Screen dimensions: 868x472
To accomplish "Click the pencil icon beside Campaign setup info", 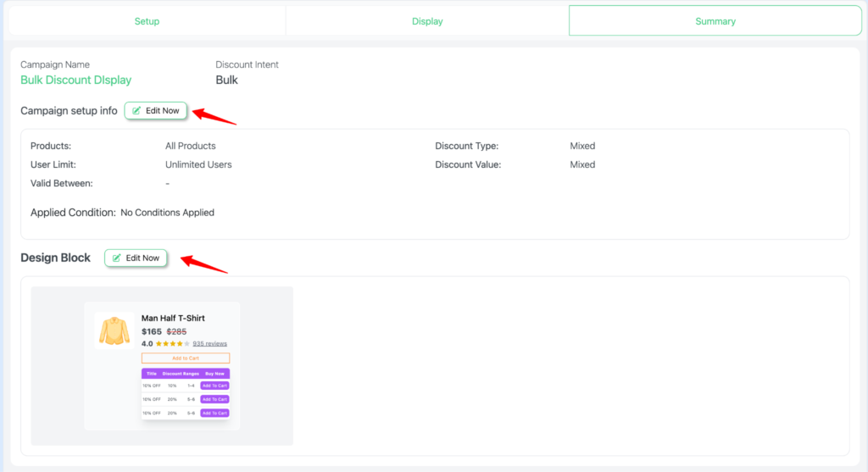I will (136, 111).
